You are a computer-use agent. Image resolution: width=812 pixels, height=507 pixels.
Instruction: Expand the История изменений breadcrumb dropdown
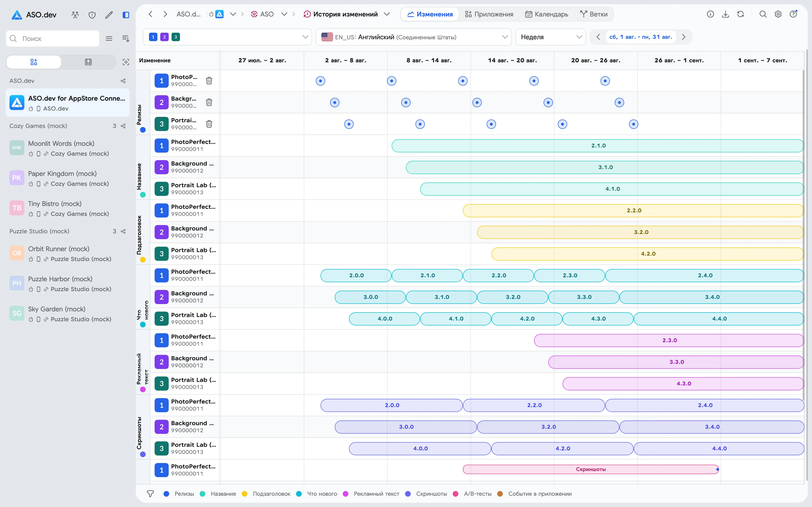pyautogui.click(x=387, y=14)
